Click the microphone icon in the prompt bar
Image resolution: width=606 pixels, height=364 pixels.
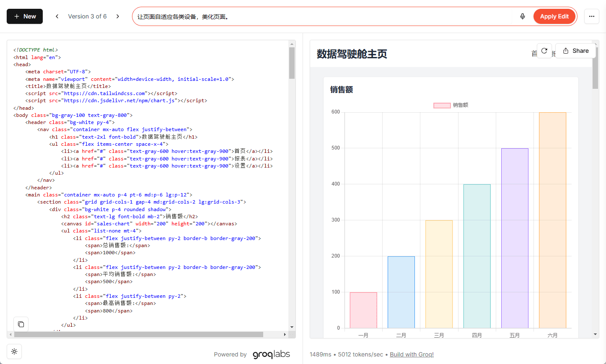[x=523, y=16]
